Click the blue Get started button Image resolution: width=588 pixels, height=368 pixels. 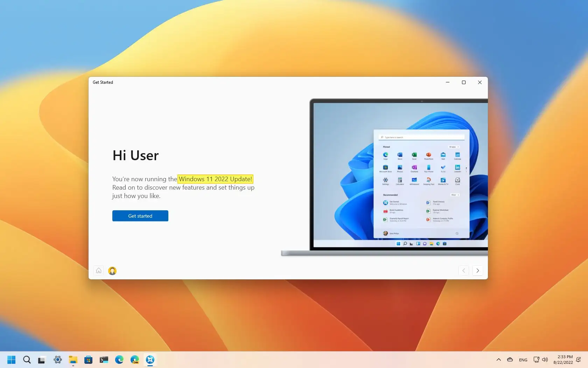140,216
